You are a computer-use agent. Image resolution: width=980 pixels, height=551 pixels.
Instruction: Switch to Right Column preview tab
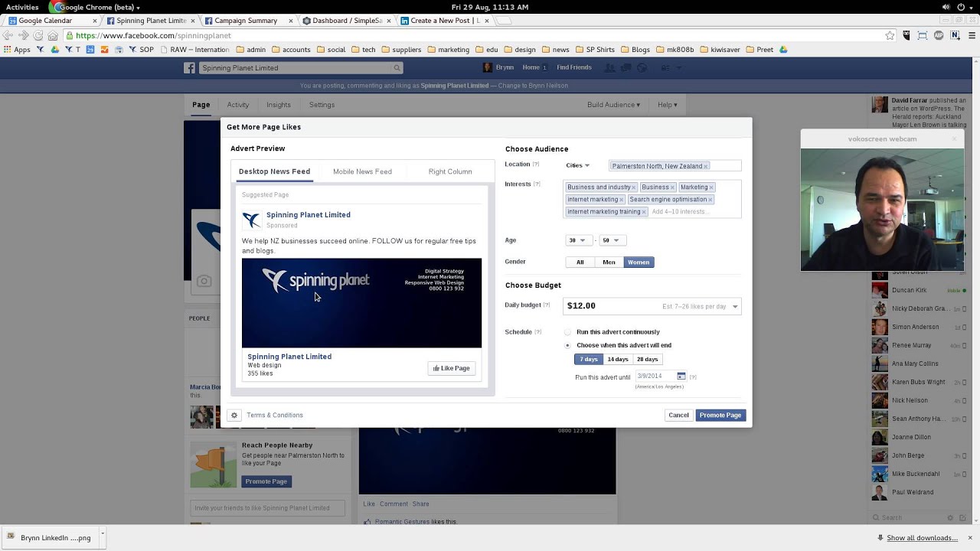[450, 171]
